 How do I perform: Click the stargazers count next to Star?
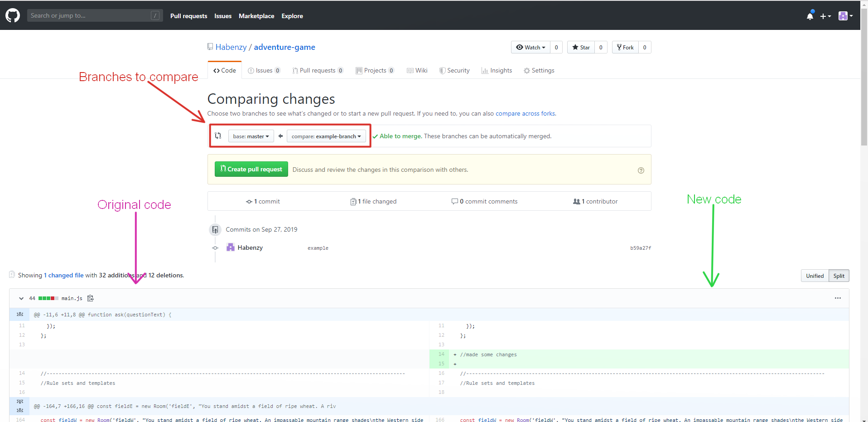point(601,47)
